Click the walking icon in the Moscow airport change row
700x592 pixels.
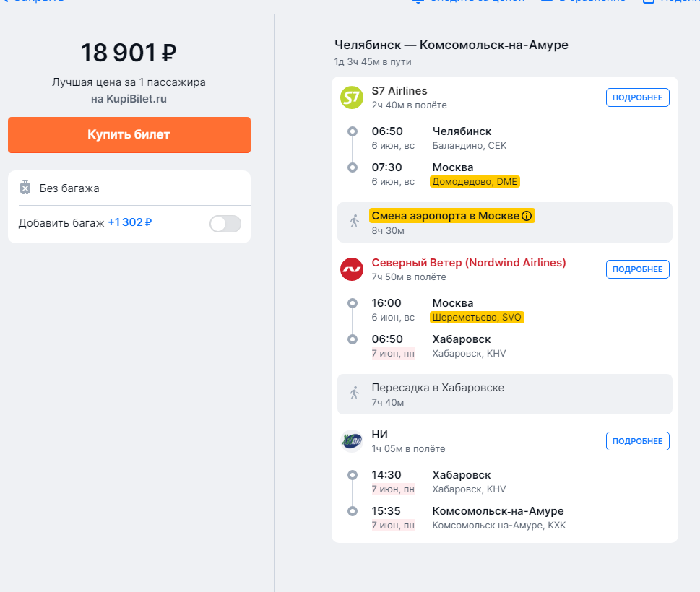coord(353,222)
